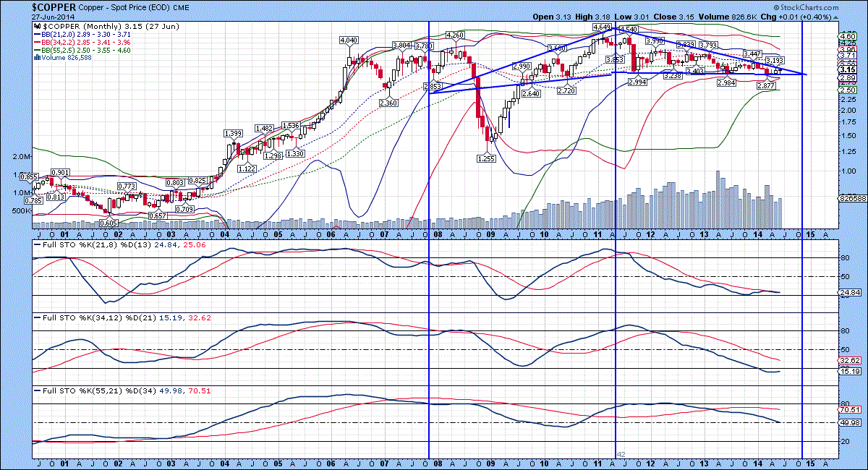The image size is (868, 470).
Task: Click the current price 3.15 axis tag
Action: 847,69
